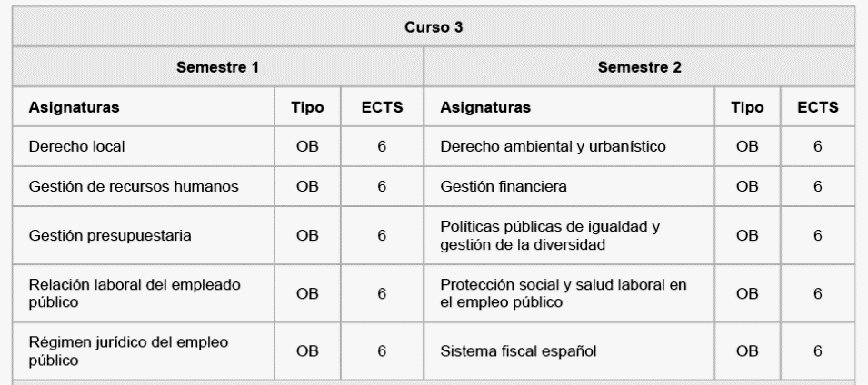868x385 pixels.
Task: Click Tipo column header under Semestre 1
Action: click(x=308, y=107)
